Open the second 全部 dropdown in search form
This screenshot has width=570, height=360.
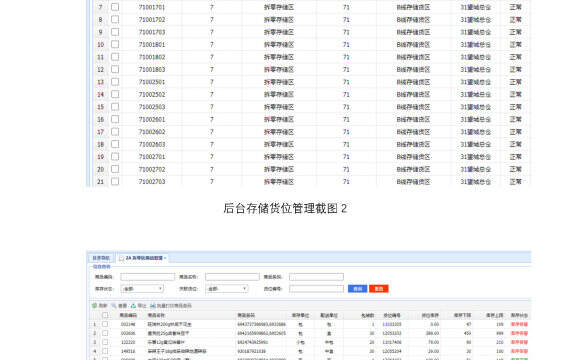click(226, 289)
